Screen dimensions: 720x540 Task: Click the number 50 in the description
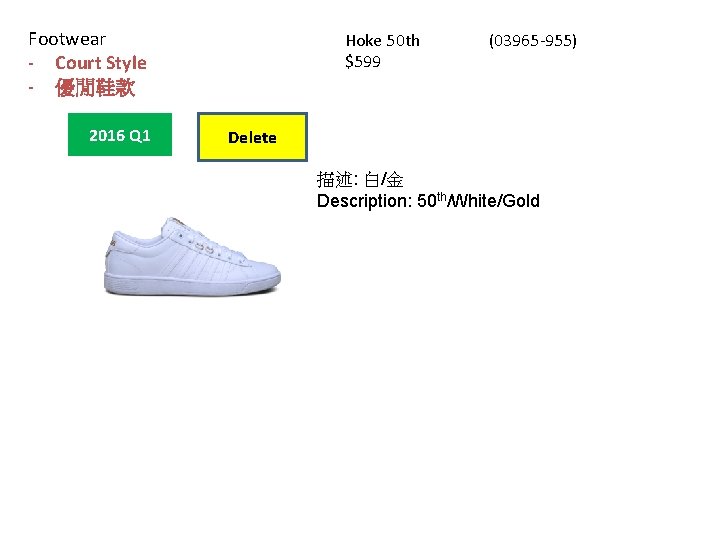coord(427,201)
